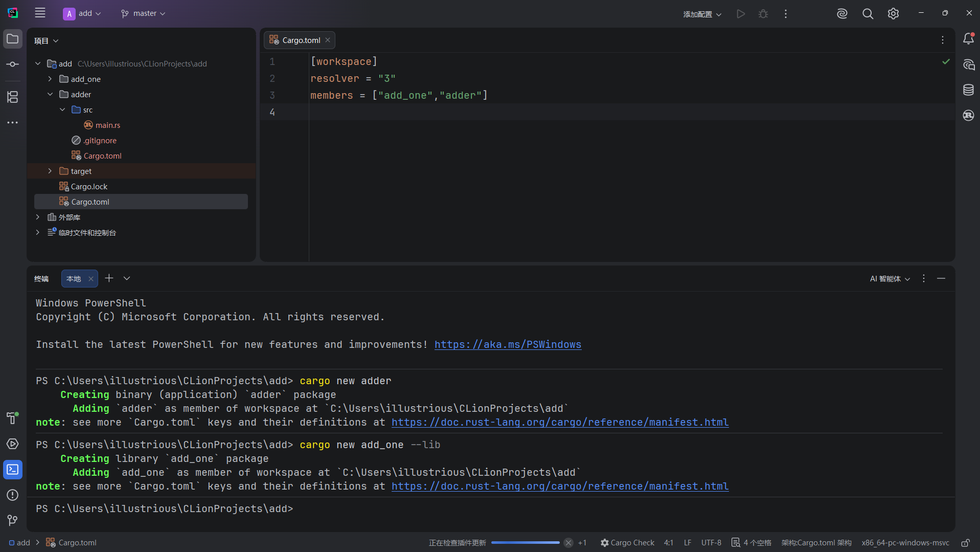The image size is (980, 552).
Task: Click the 4:1 cursor position
Action: tap(669, 543)
